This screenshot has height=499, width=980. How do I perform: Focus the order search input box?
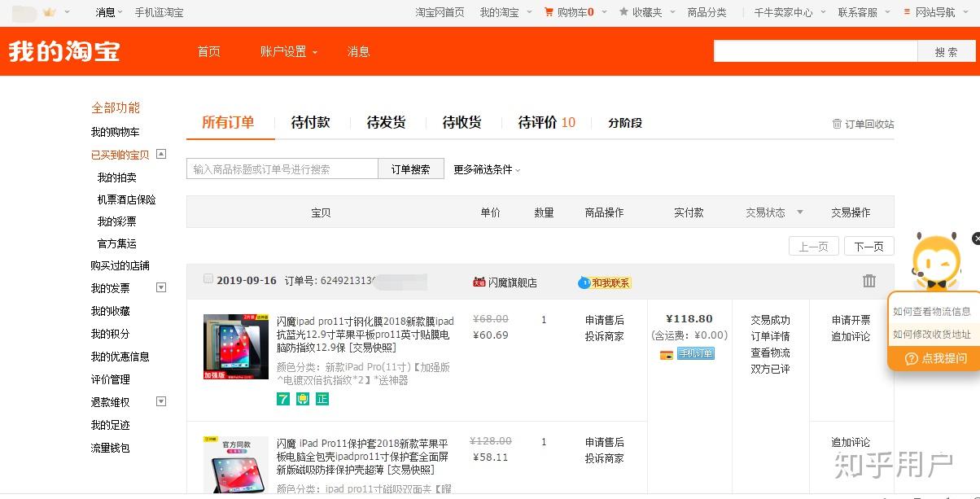click(x=282, y=169)
